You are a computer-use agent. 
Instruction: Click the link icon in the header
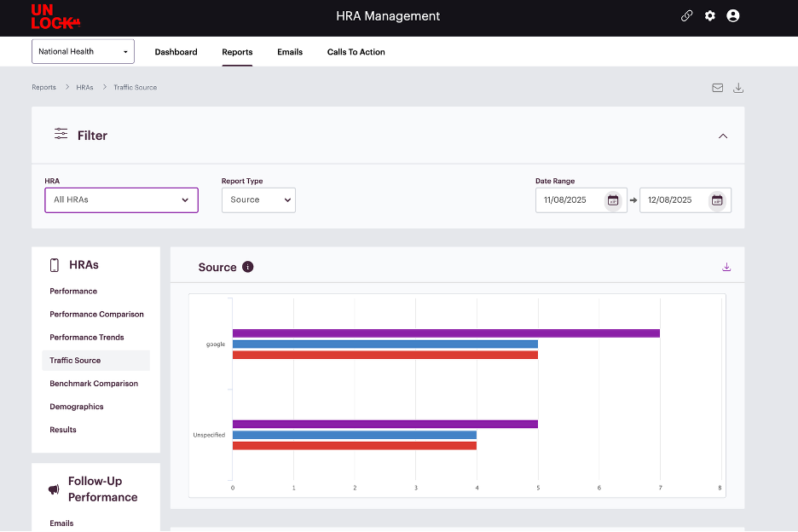click(686, 16)
